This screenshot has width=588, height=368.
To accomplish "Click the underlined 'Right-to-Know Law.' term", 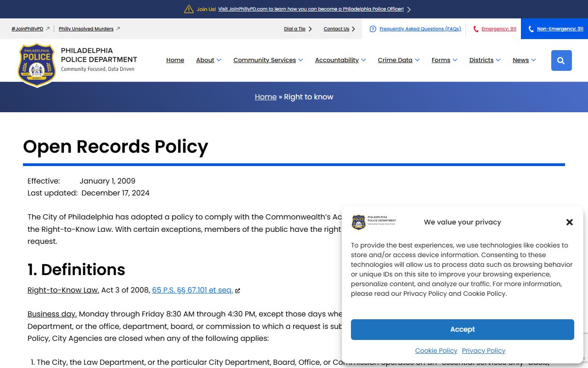I will pyautogui.click(x=63, y=290).
